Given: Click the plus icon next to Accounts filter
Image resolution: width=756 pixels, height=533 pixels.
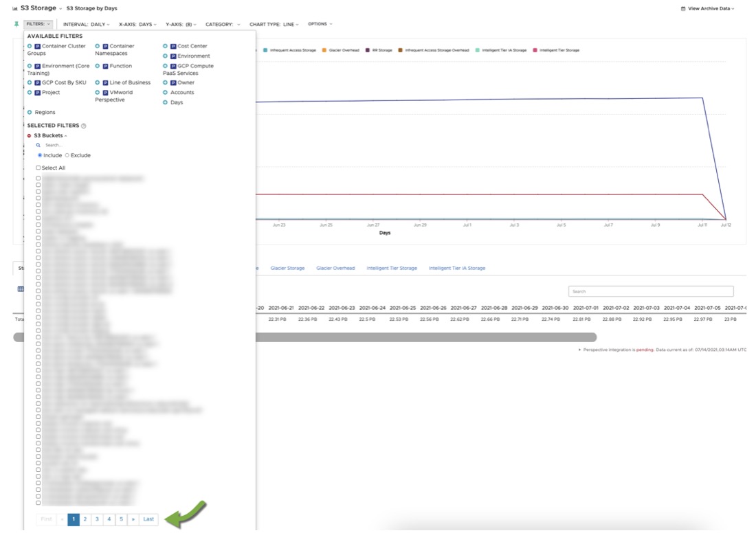Looking at the screenshot, I should [165, 92].
